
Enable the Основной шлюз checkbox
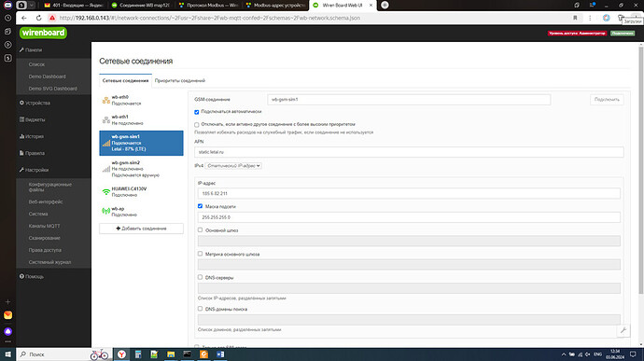(200, 230)
